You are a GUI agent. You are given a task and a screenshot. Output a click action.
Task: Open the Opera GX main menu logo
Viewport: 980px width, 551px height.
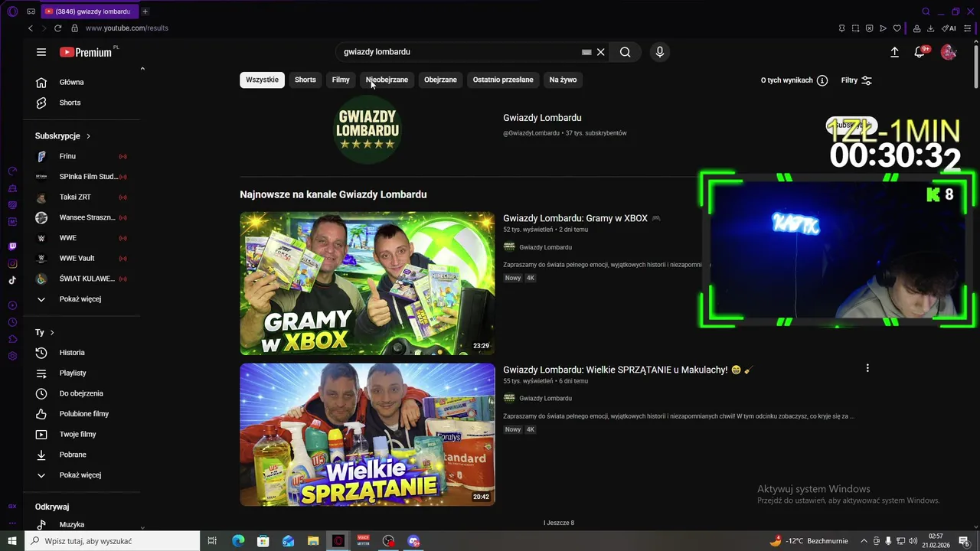(x=12, y=11)
